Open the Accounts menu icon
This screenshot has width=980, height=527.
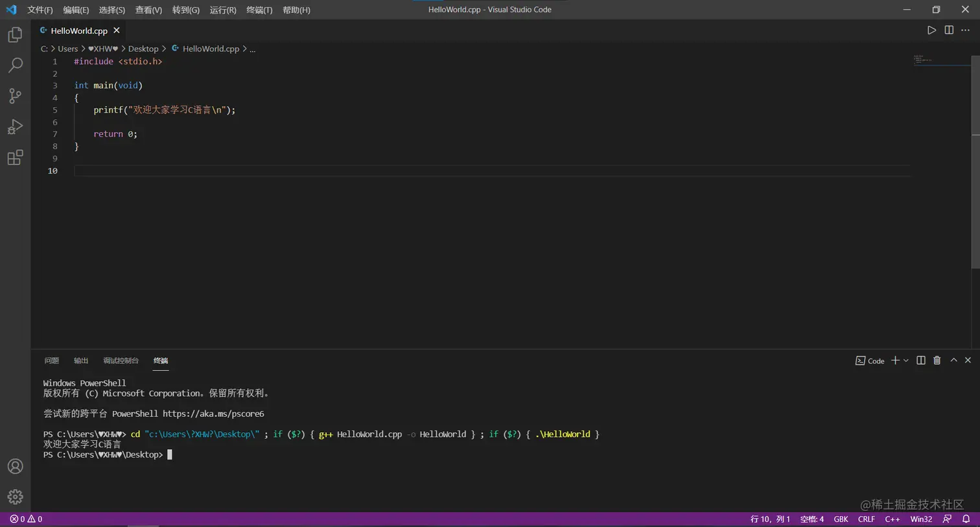[x=15, y=466]
